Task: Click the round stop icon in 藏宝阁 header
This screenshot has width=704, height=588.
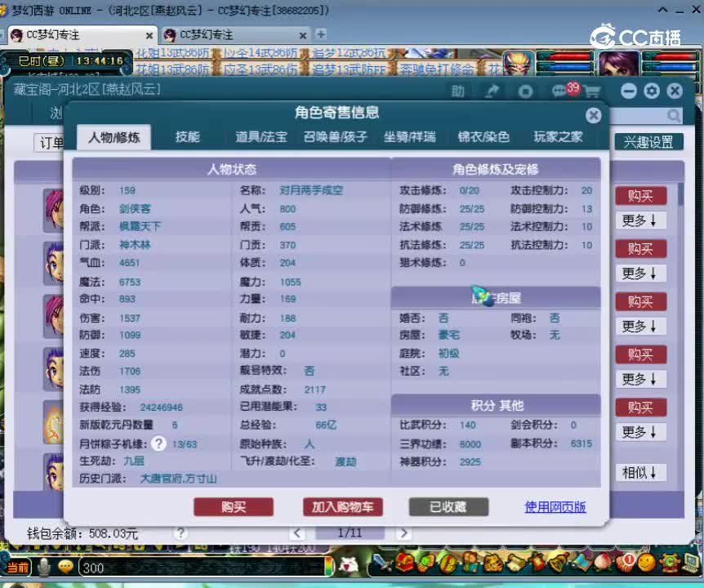Action: [525, 92]
